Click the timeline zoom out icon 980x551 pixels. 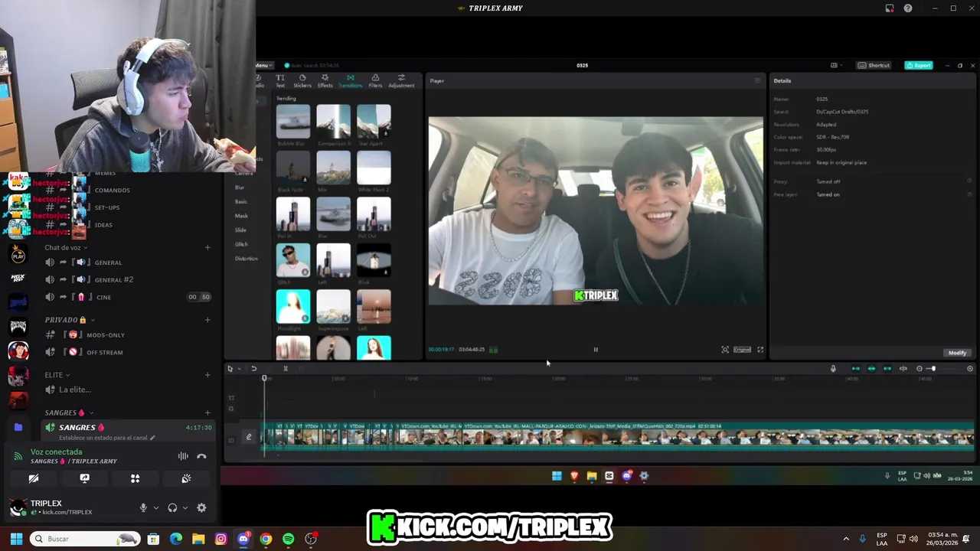pyautogui.click(x=920, y=369)
